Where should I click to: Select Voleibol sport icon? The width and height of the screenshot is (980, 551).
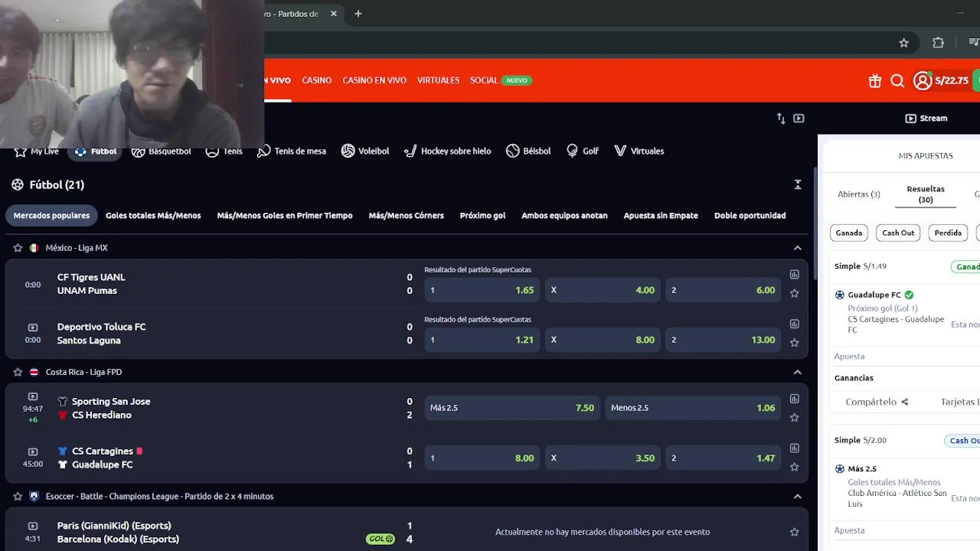pyautogui.click(x=365, y=151)
